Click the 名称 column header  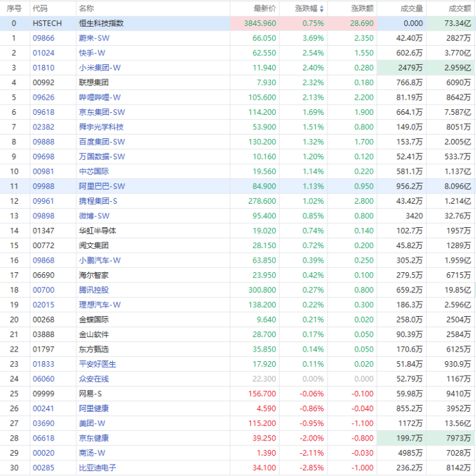[x=86, y=8]
